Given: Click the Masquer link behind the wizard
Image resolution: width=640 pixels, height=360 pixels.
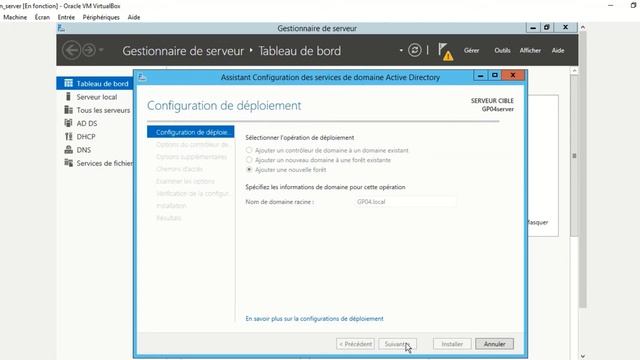Looking at the screenshot, I should pyautogui.click(x=538, y=222).
